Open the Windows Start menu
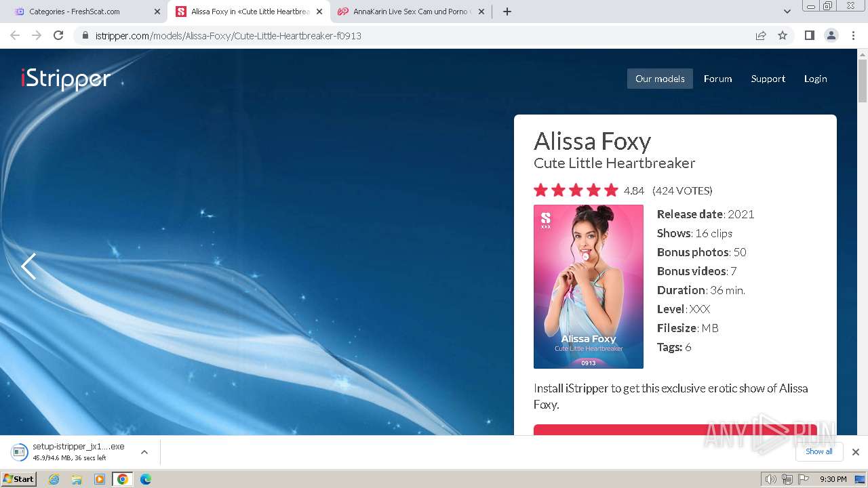 18,479
